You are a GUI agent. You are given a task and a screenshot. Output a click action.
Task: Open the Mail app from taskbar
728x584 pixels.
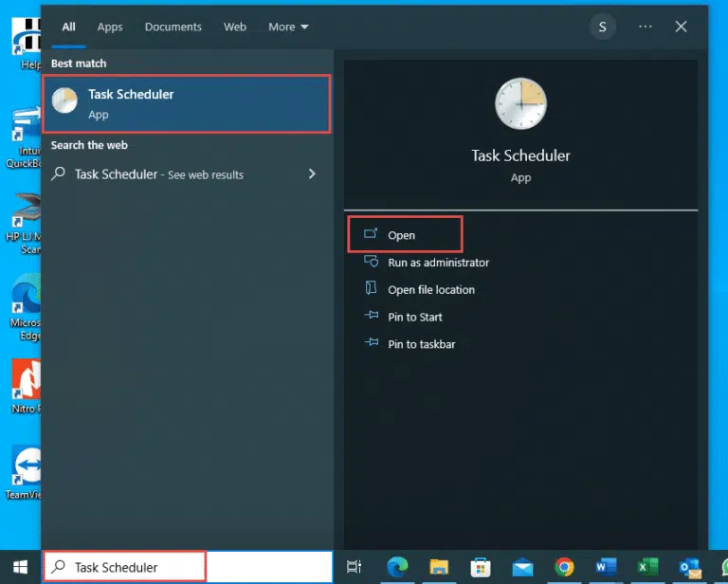522,567
